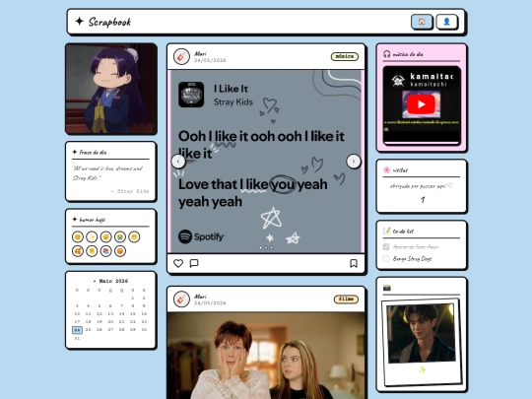Click the I Like It album cover
The width and height of the screenshot is (532, 399).
tap(191, 95)
